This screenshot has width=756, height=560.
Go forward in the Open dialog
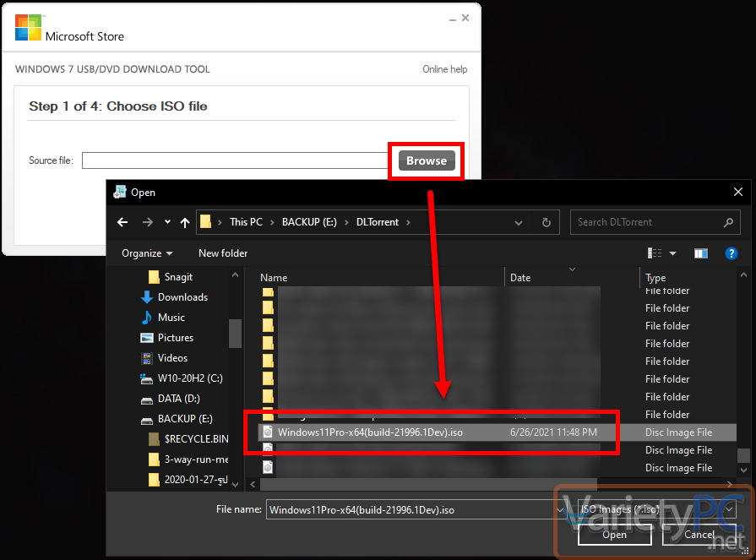pyautogui.click(x=148, y=222)
